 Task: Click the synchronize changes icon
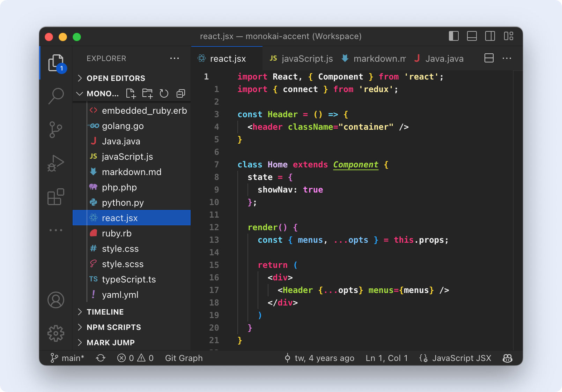tap(101, 358)
